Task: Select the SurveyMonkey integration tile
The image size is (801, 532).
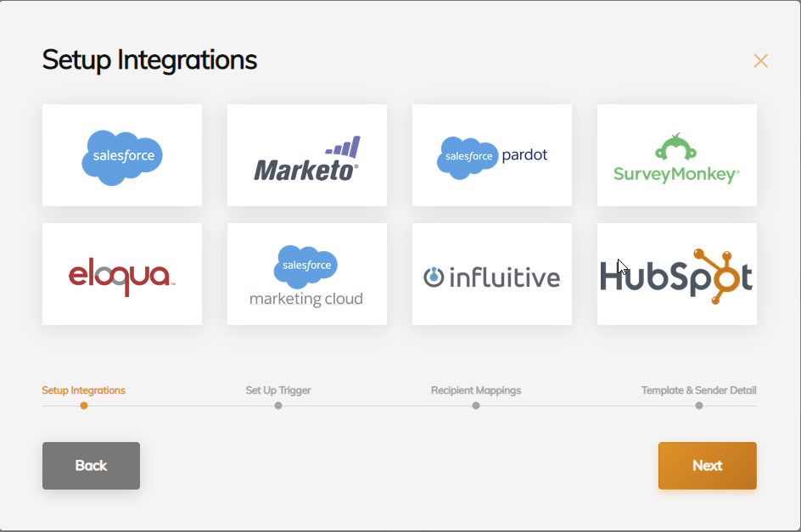Action: tap(677, 155)
